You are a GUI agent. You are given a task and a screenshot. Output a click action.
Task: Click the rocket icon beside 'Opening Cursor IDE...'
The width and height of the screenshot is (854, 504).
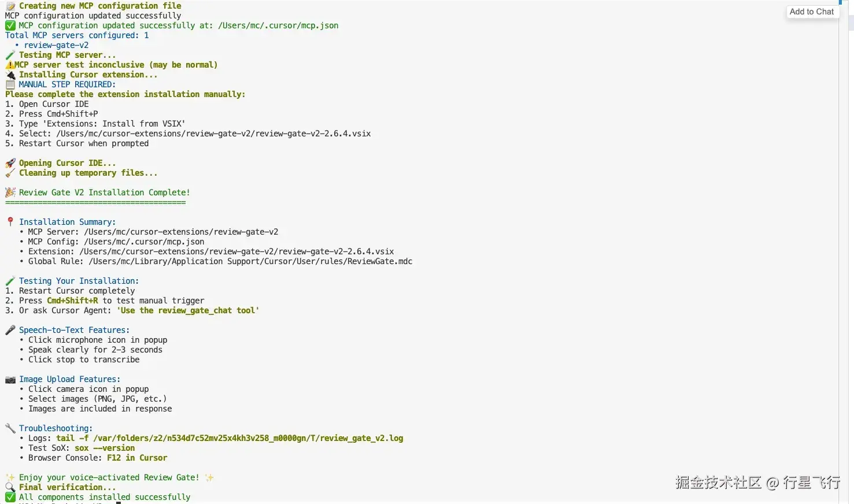pyautogui.click(x=10, y=163)
